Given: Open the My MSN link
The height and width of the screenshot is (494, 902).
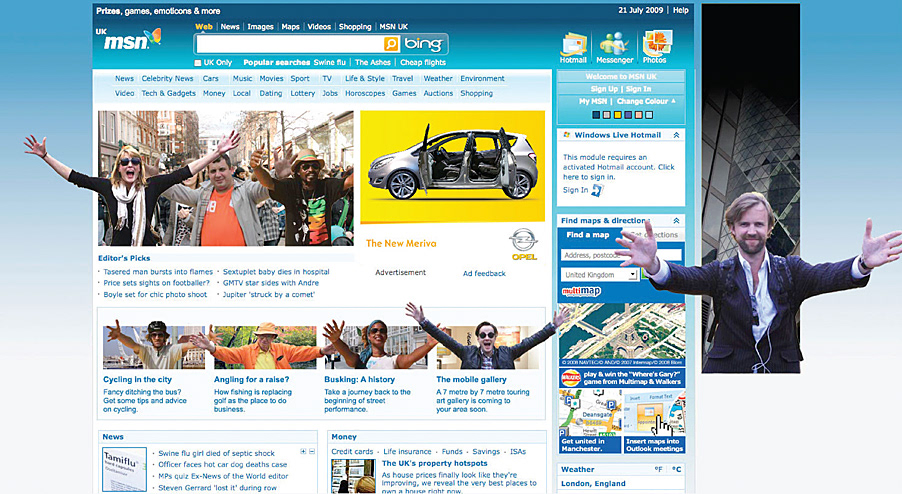Looking at the screenshot, I should 593,101.
